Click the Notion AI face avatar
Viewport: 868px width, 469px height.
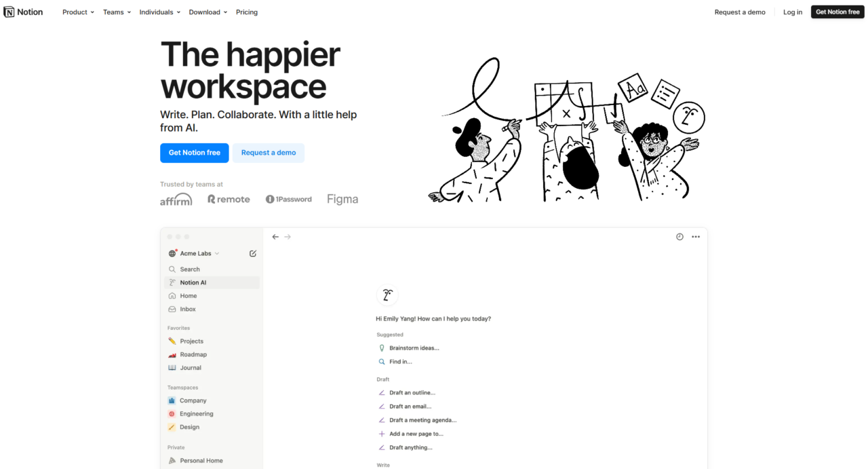click(x=387, y=295)
